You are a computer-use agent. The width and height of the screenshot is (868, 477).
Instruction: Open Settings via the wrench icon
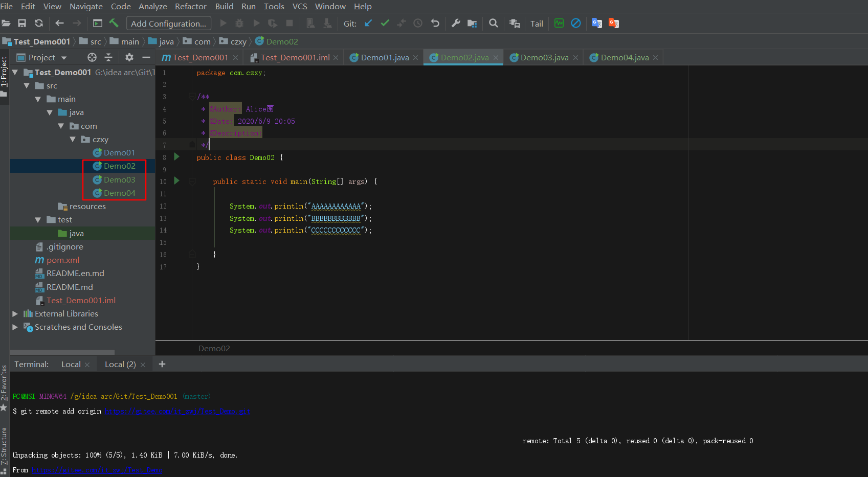pos(456,23)
